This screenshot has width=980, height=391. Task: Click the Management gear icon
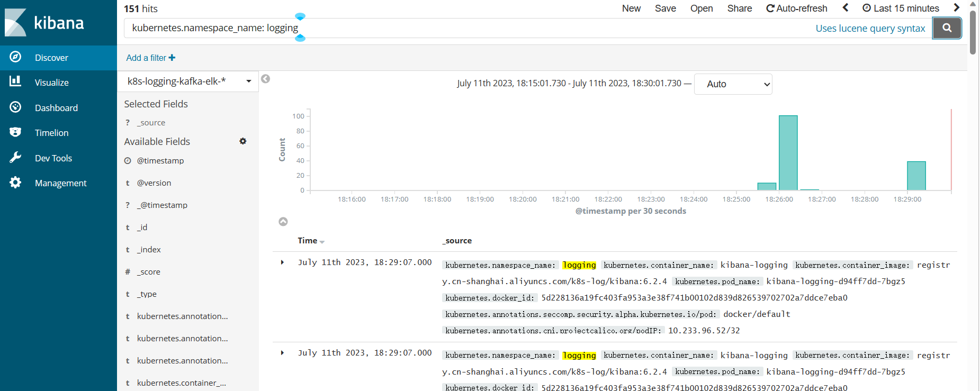15,183
